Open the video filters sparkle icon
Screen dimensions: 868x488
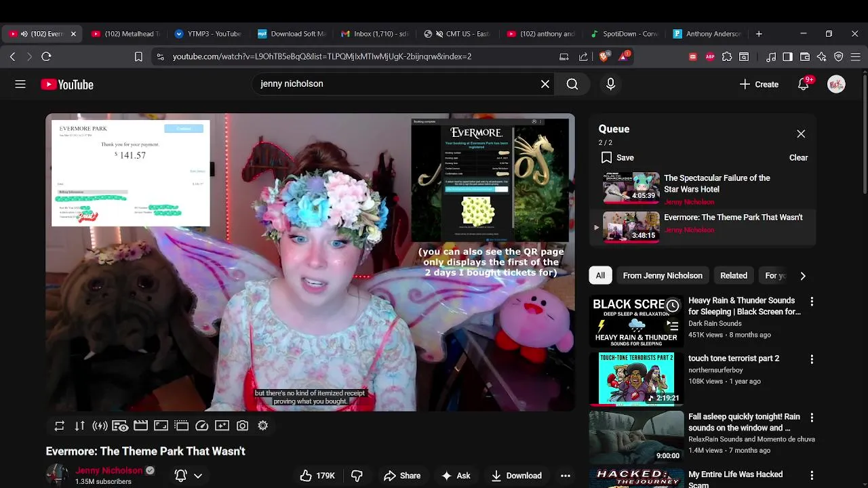pyautogui.click(x=222, y=426)
